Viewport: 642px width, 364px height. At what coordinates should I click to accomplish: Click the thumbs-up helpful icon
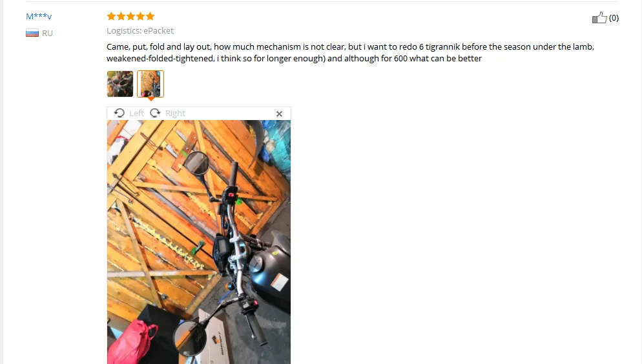point(599,17)
